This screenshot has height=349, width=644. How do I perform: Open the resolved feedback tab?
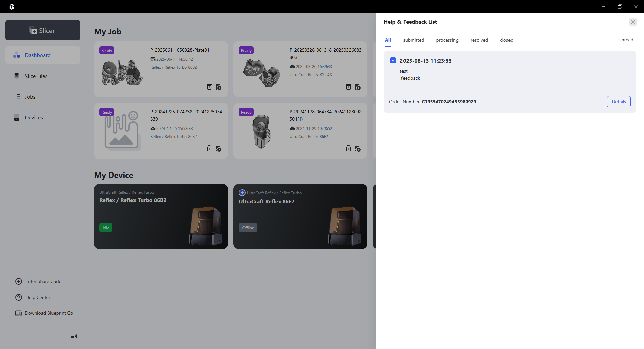pyautogui.click(x=479, y=40)
